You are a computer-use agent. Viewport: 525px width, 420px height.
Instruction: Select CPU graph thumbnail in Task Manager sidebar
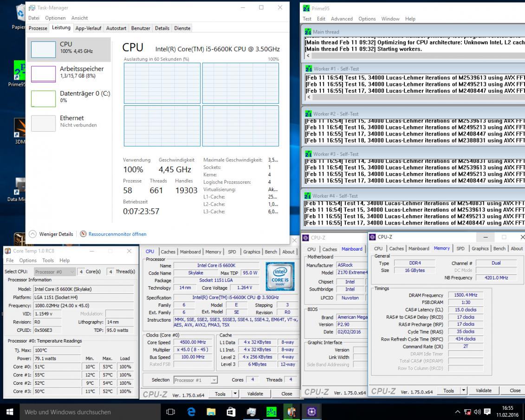tap(44, 50)
